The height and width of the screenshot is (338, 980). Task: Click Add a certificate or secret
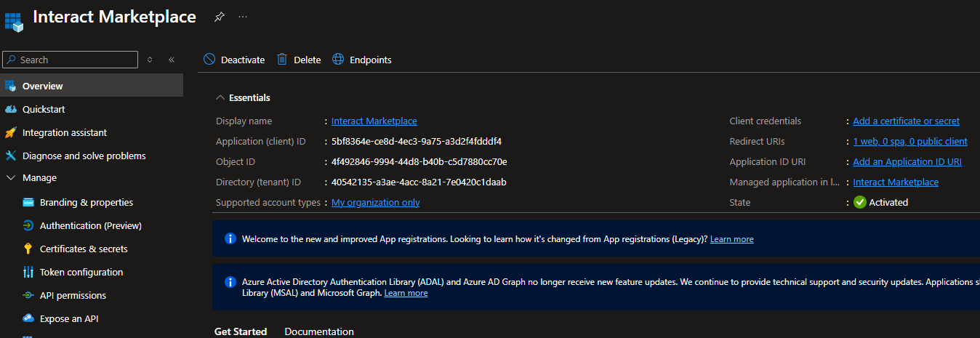pos(906,121)
